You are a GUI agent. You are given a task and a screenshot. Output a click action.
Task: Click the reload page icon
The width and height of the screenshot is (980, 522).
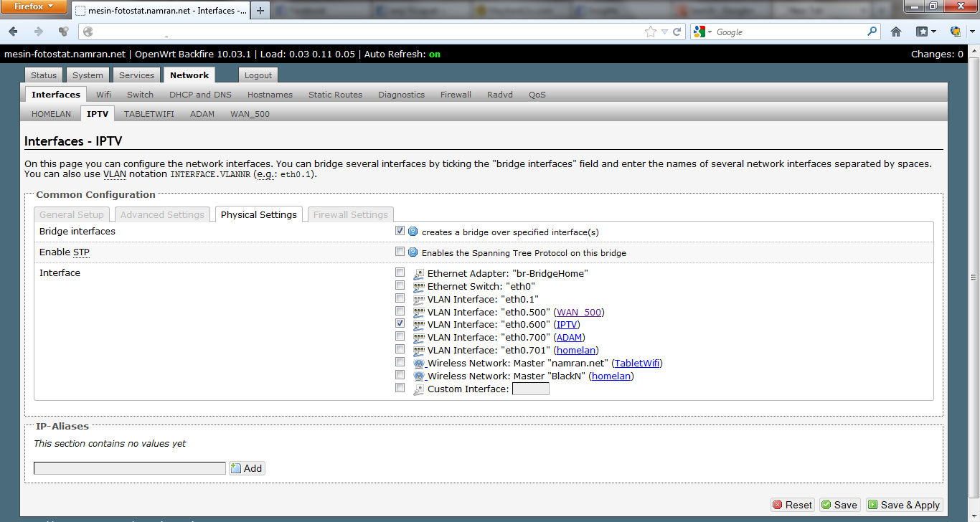677,32
